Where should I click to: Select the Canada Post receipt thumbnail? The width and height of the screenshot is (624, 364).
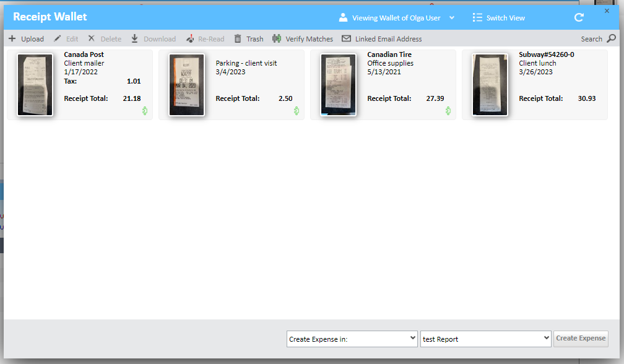(35, 85)
